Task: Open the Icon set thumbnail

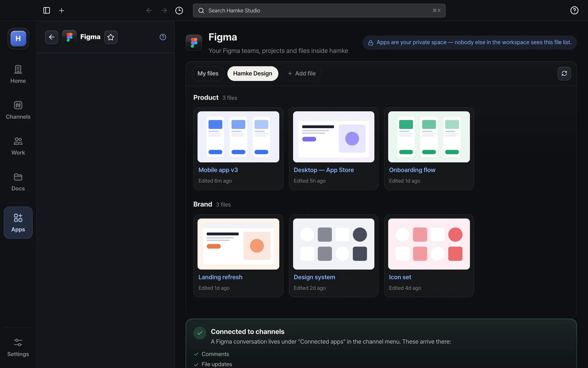Action: (429, 244)
